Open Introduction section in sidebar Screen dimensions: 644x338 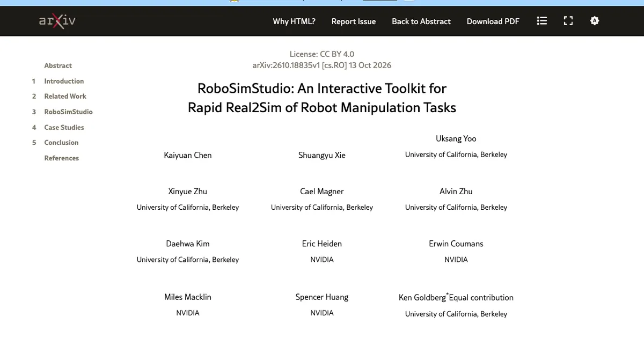click(64, 81)
